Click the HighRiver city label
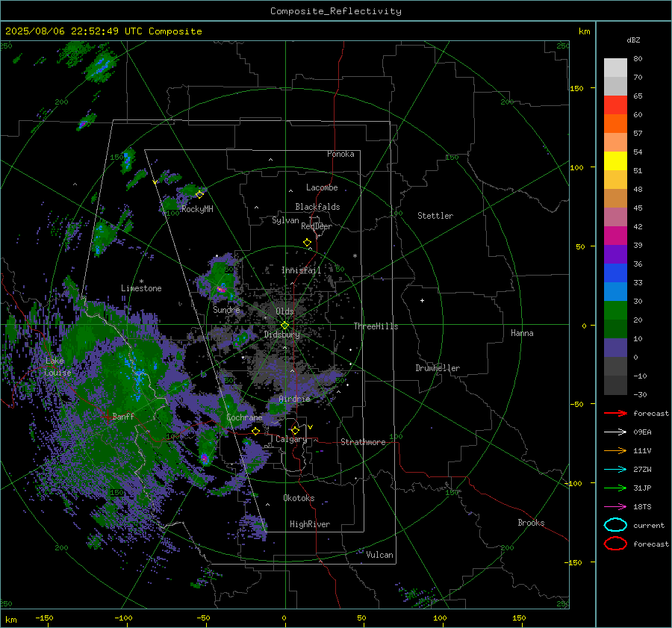This screenshot has height=628, width=672. [x=310, y=524]
